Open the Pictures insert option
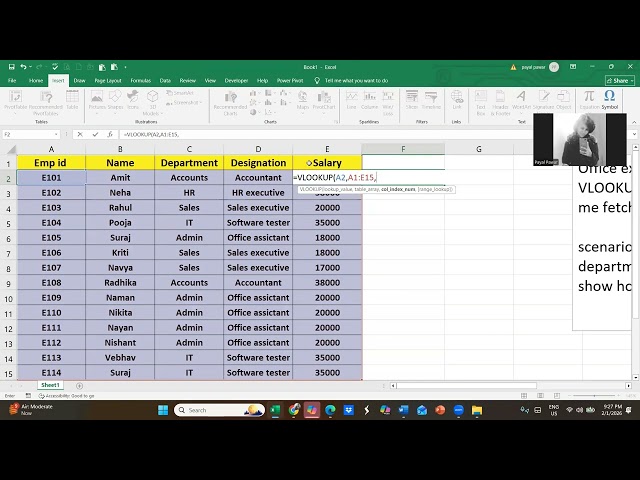Screen dimensions: 640x480 [x=97, y=100]
